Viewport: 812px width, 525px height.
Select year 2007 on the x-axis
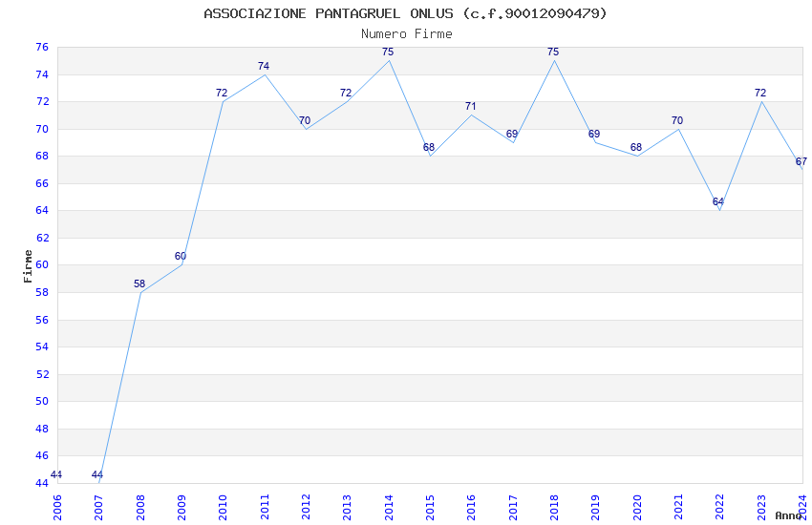pos(99,507)
